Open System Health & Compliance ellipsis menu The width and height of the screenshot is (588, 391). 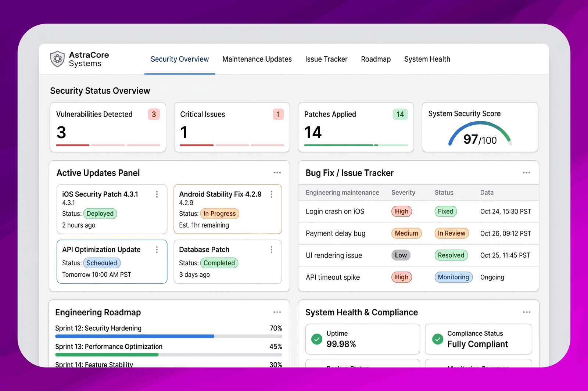[x=527, y=312]
